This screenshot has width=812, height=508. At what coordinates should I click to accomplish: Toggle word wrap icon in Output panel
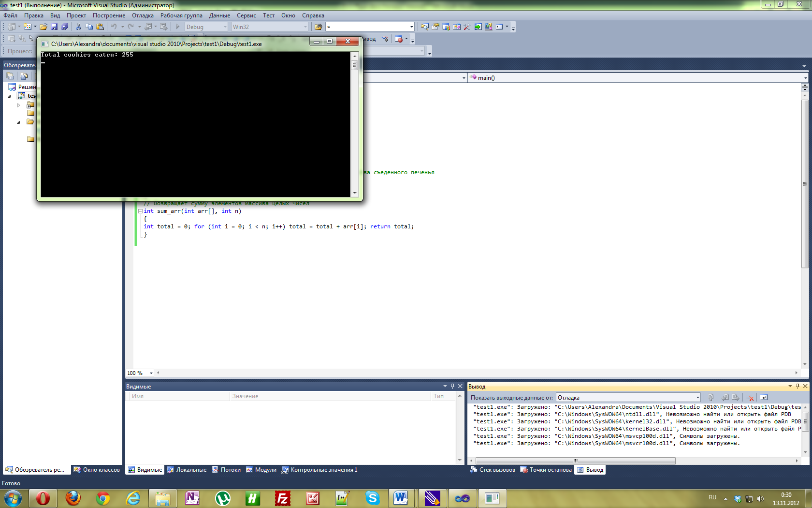tap(764, 398)
